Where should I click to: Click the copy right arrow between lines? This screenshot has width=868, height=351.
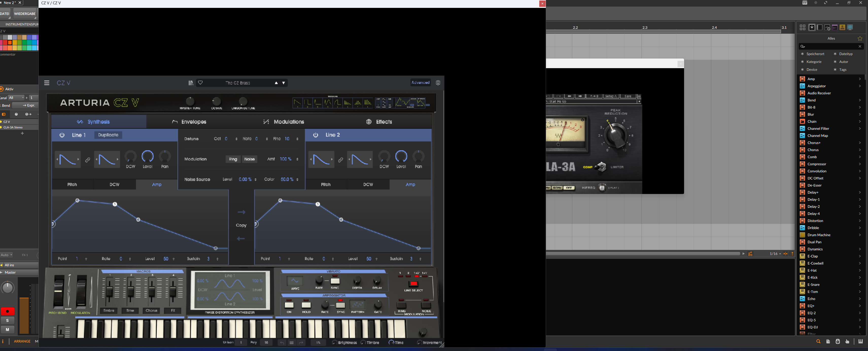[241, 212]
